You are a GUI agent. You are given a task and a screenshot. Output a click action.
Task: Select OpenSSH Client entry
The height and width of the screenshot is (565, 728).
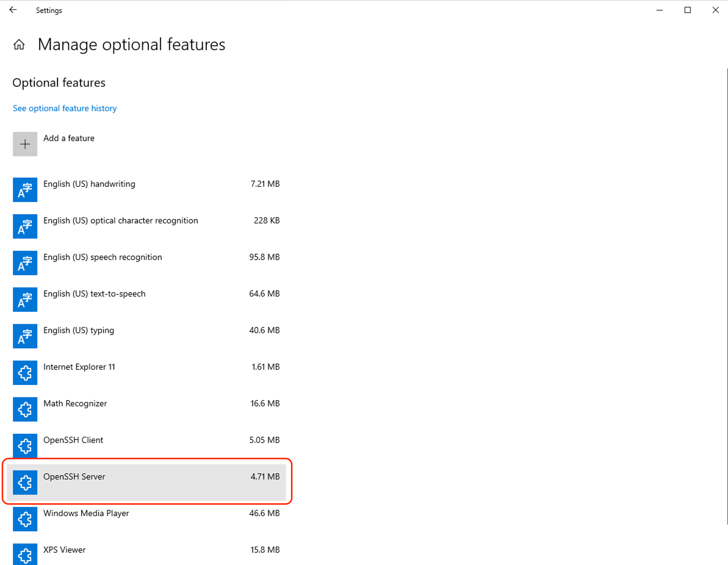[x=146, y=446]
